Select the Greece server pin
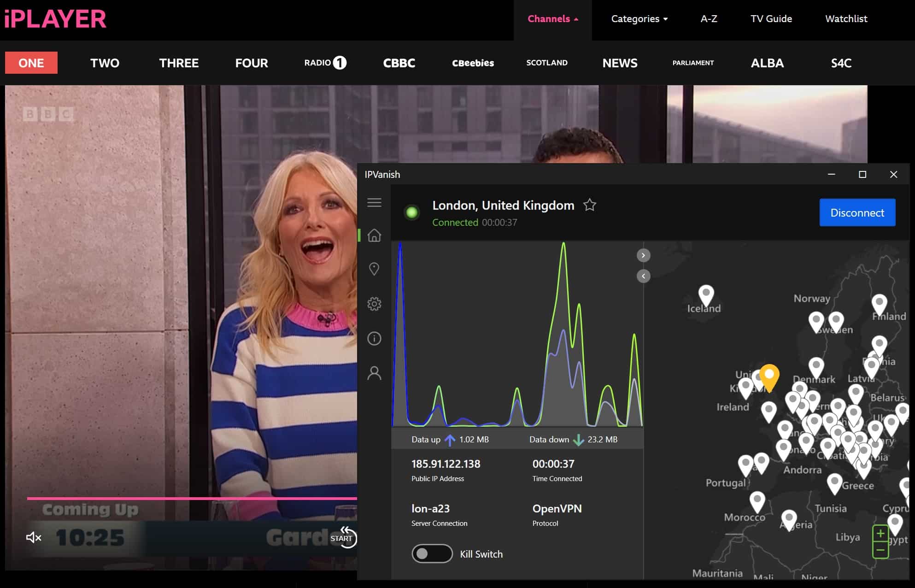Image resolution: width=915 pixels, height=588 pixels. click(834, 484)
